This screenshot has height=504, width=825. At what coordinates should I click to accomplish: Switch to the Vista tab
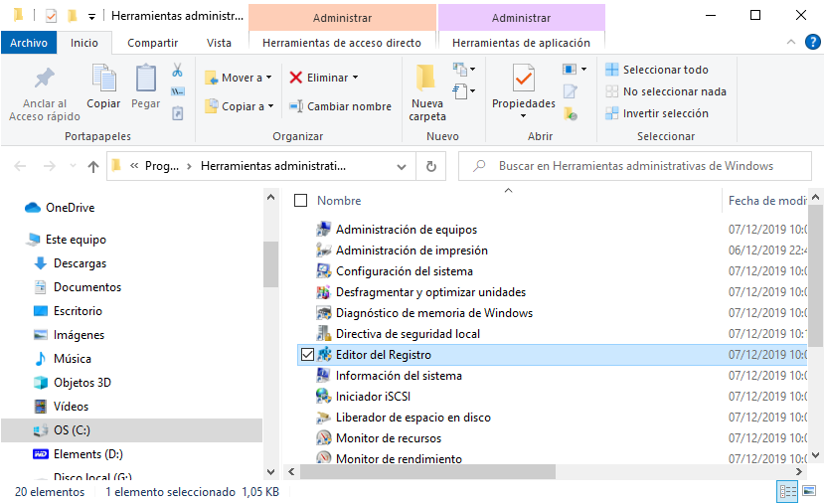click(x=219, y=43)
